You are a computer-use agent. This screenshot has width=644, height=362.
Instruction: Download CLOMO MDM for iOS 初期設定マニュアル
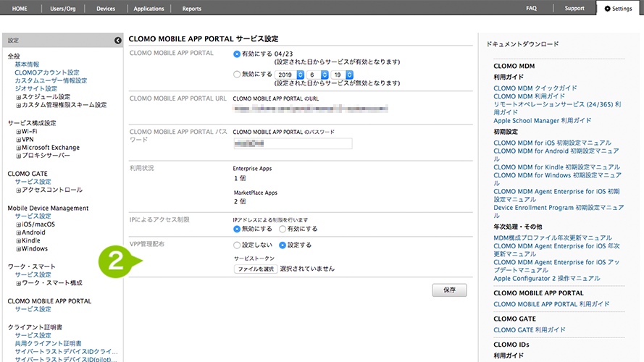pyautogui.click(x=553, y=143)
